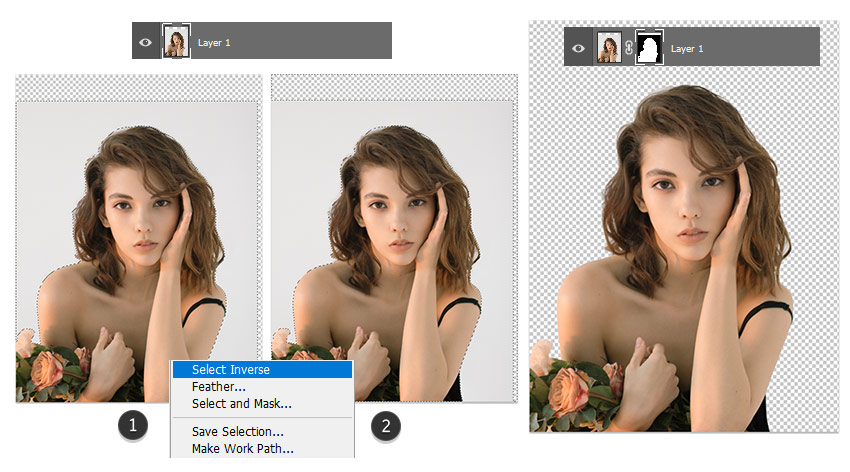Click the layer mask thumbnail
The image size is (850, 472).
coord(649,48)
